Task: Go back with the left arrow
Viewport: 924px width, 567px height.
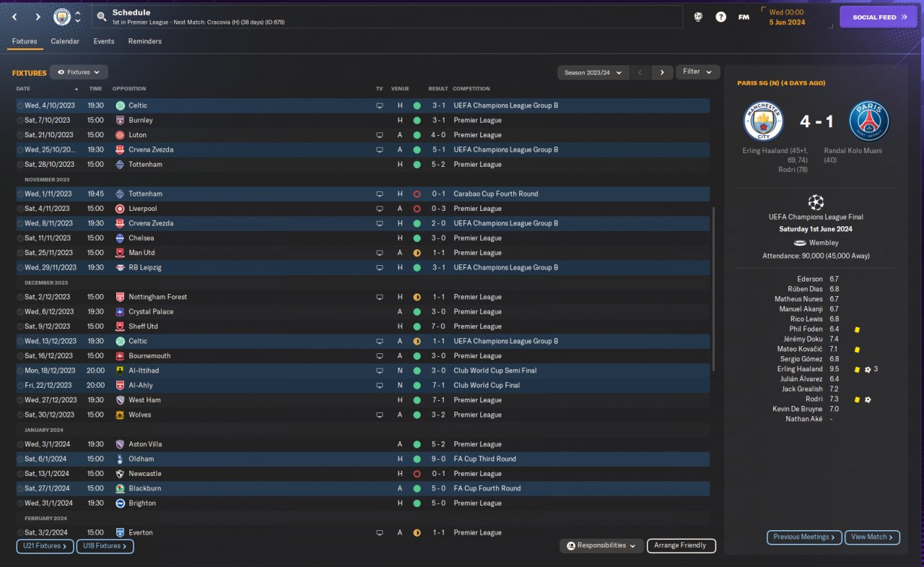Action: [14, 17]
